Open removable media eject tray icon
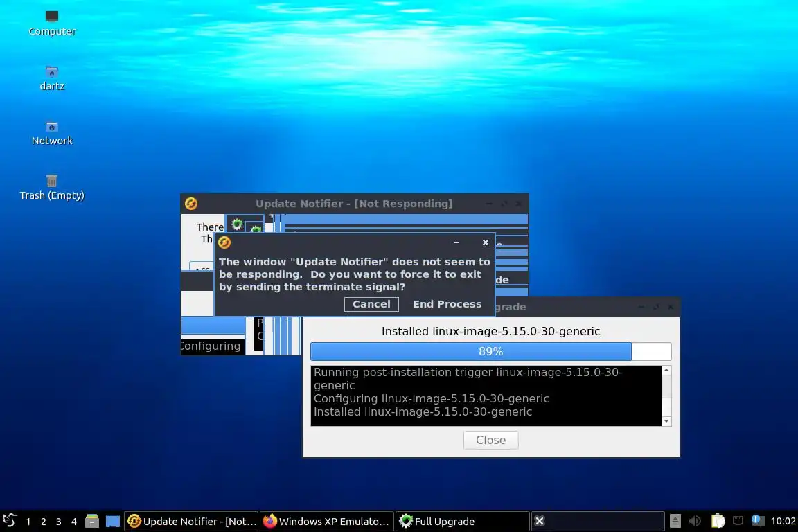The height and width of the screenshot is (532, 798). click(675, 521)
